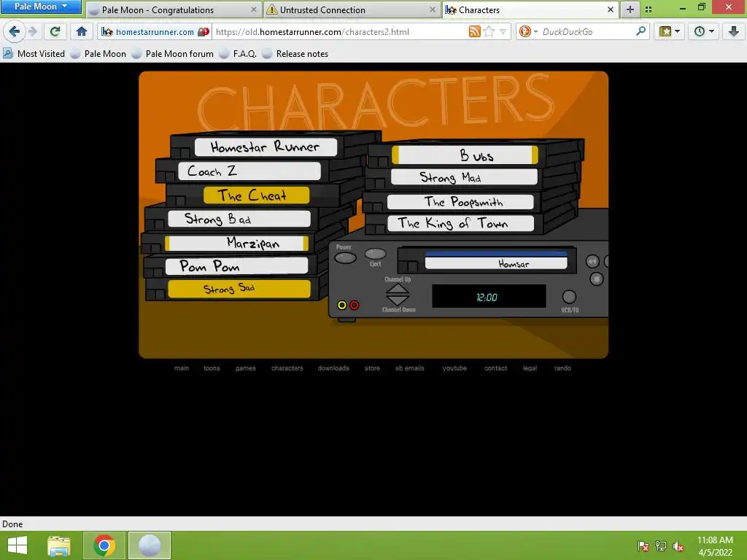This screenshot has height=560, width=747.
Task: Click the VCR stop button
Action: [597, 279]
